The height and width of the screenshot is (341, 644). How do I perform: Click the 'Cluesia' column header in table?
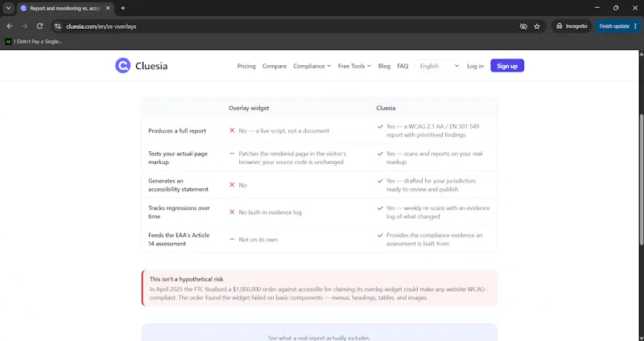pyautogui.click(x=386, y=108)
